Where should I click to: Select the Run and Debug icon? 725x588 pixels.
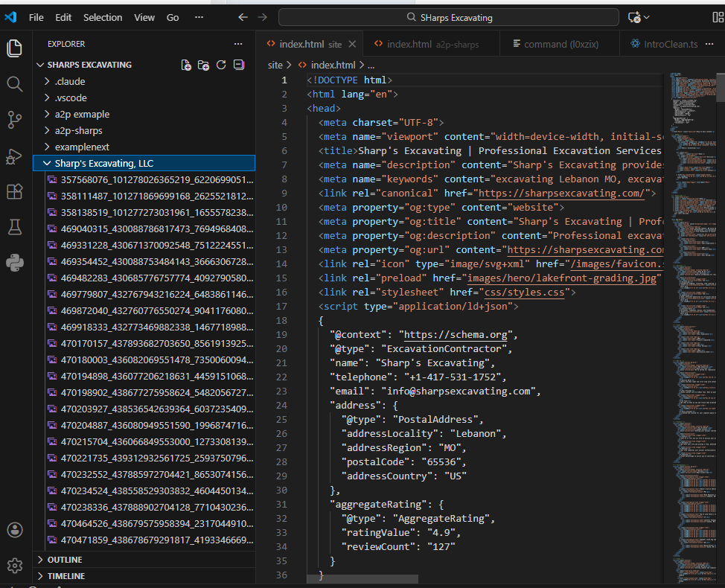[15, 156]
